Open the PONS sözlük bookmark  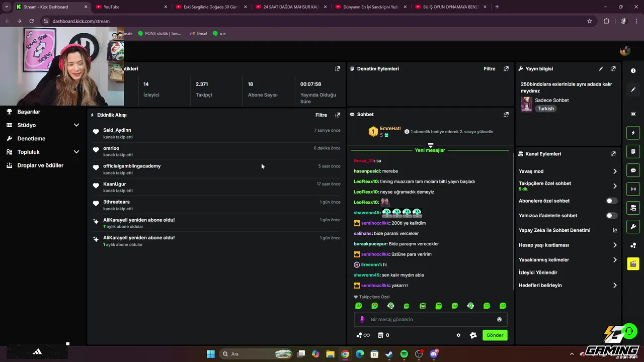[x=159, y=33]
